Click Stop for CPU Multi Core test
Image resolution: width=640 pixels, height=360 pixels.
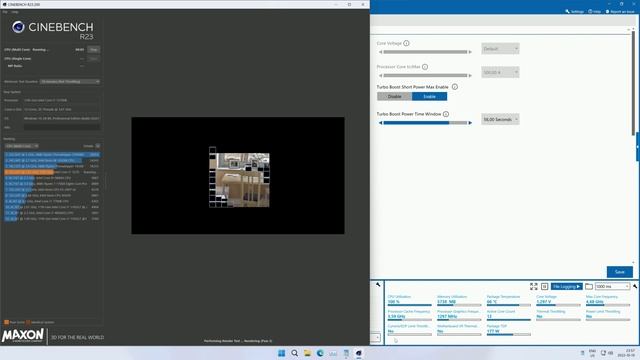coord(94,50)
